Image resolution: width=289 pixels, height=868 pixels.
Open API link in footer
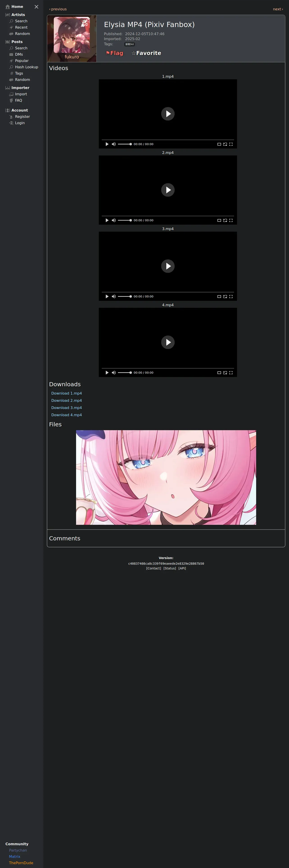coord(182,569)
